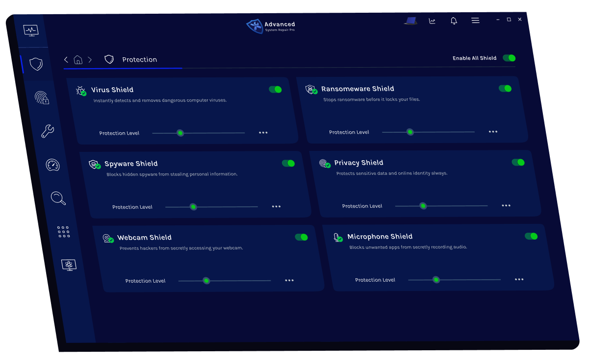The height and width of the screenshot is (364, 590).
Task: Click the magnifying glass scan icon
Action: coord(58,198)
